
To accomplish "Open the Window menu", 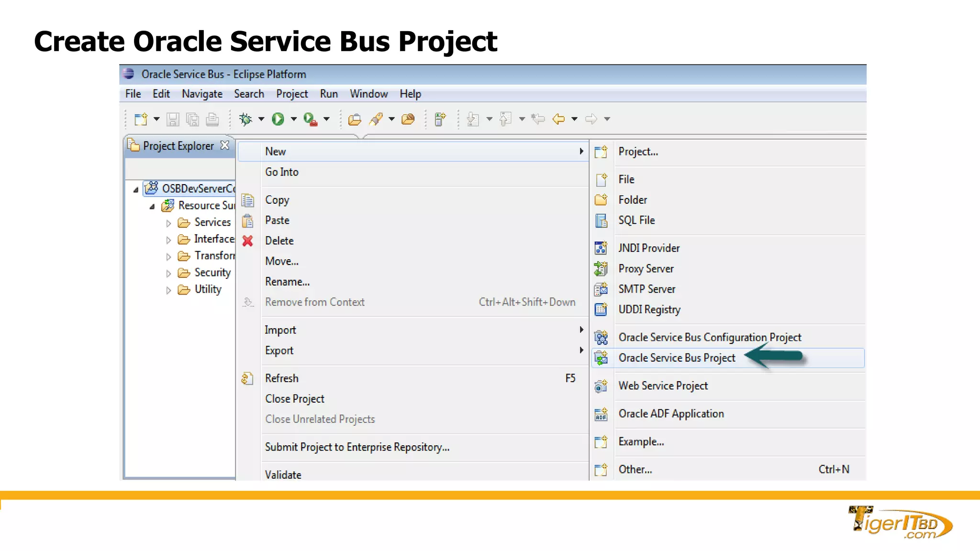I will pyautogui.click(x=368, y=94).
